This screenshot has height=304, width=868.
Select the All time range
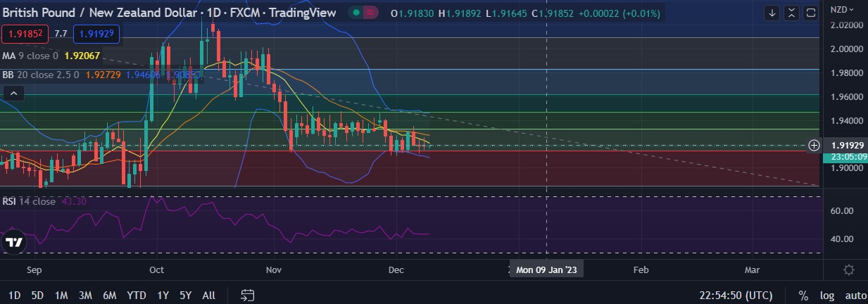pyautogui.click(x=208, y=295)
